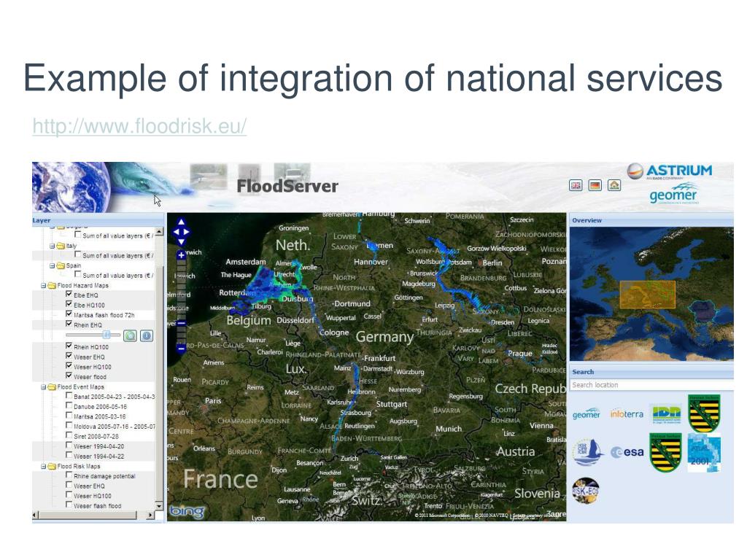The height and width of the screenshot is (560, 747).
Task: Click the Saxony crest beside the esa logo
Action: [x=665, y=452]
